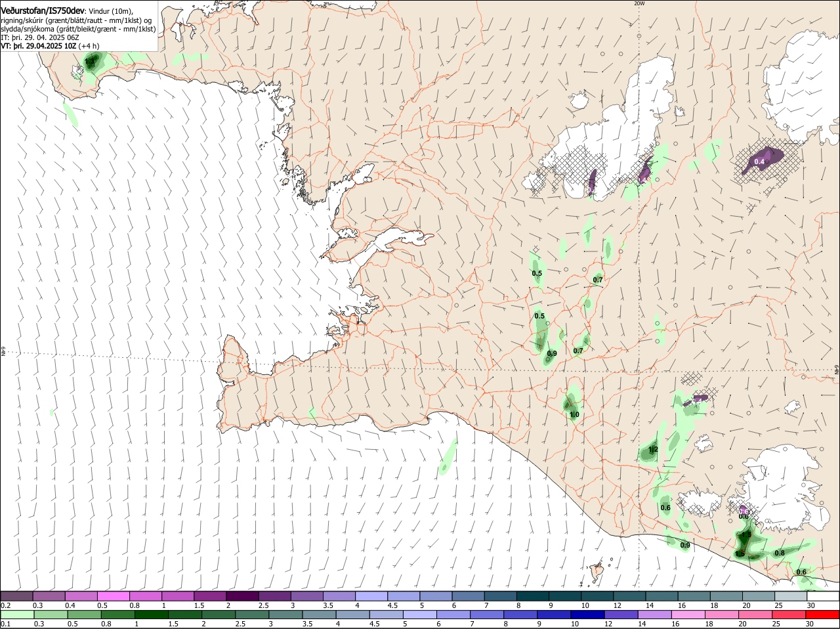Screen dimensions: 840x629
Task: Click the 2.5 label in the upper legend row
Action: coord(264,605)
